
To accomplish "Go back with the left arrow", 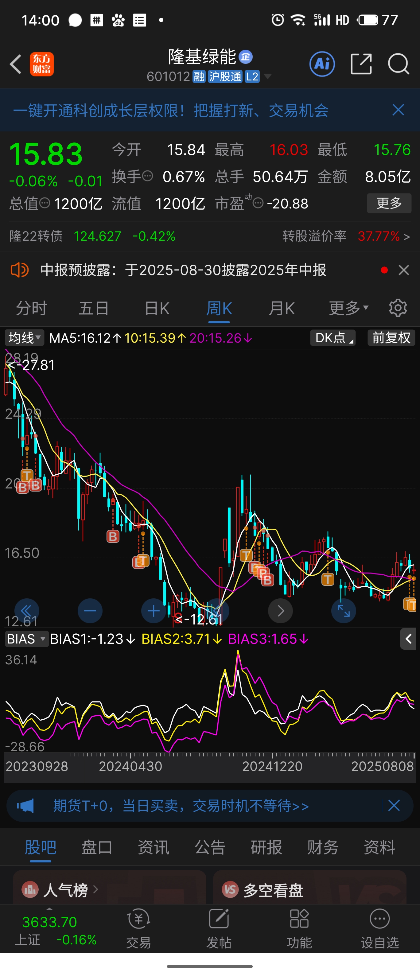I will pos(16,64).
